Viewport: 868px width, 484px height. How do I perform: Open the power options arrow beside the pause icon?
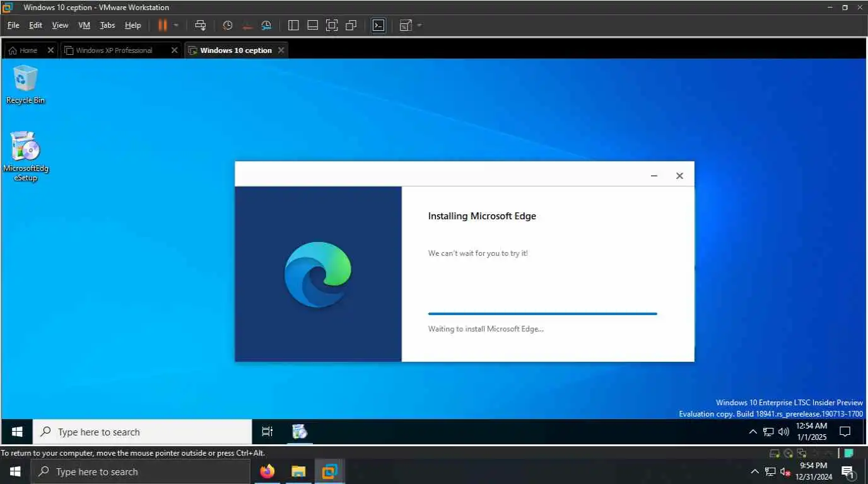pyautogui.click(x=176, y=25)
